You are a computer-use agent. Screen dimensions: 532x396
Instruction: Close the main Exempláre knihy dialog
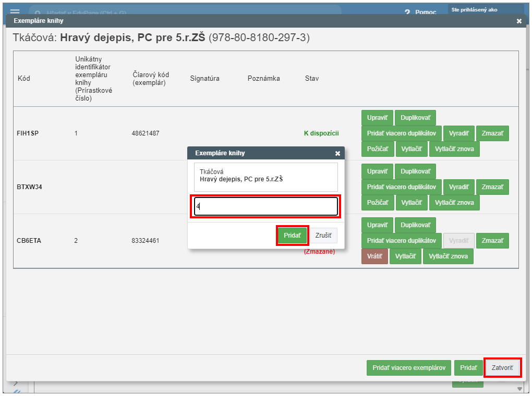[519, 21]
